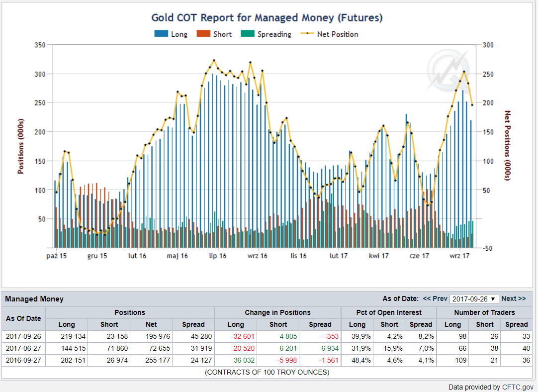The image size is (538, 392).
Task: Click the x-axis label wrz 16
Action: pos(258,256)
